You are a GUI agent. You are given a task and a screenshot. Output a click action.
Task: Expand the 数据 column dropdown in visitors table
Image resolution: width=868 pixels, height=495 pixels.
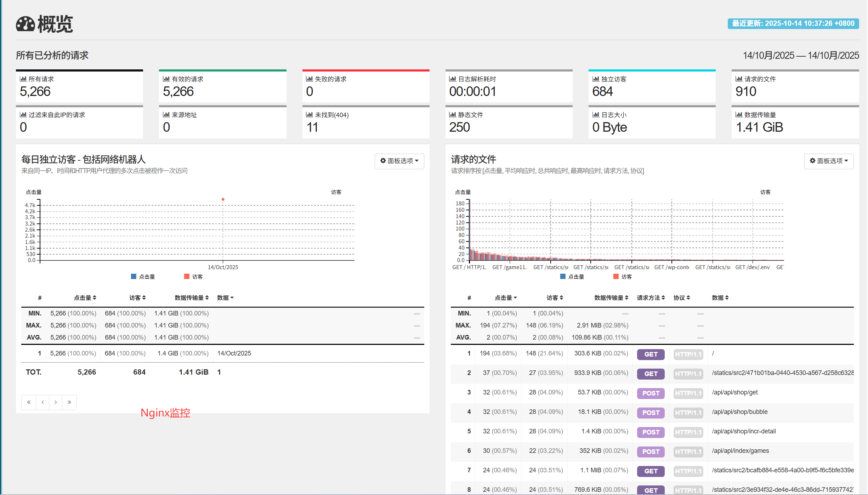coord(225,298)
